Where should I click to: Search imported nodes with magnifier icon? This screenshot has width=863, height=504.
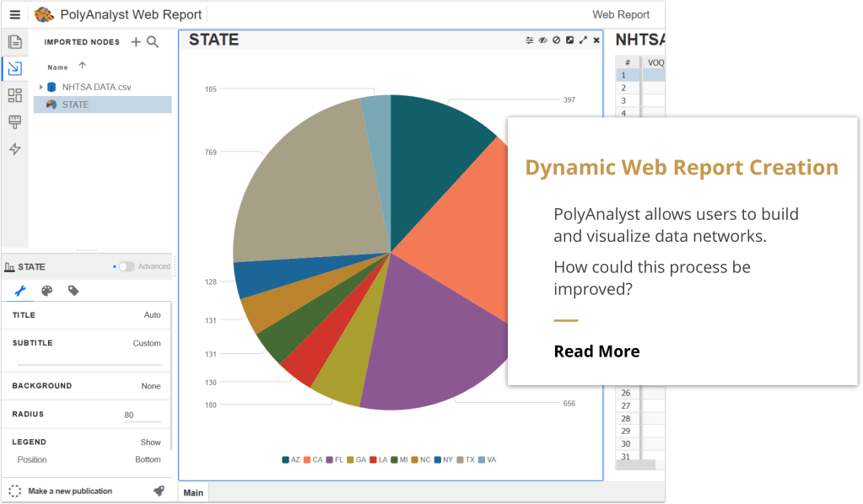point(153,42)
